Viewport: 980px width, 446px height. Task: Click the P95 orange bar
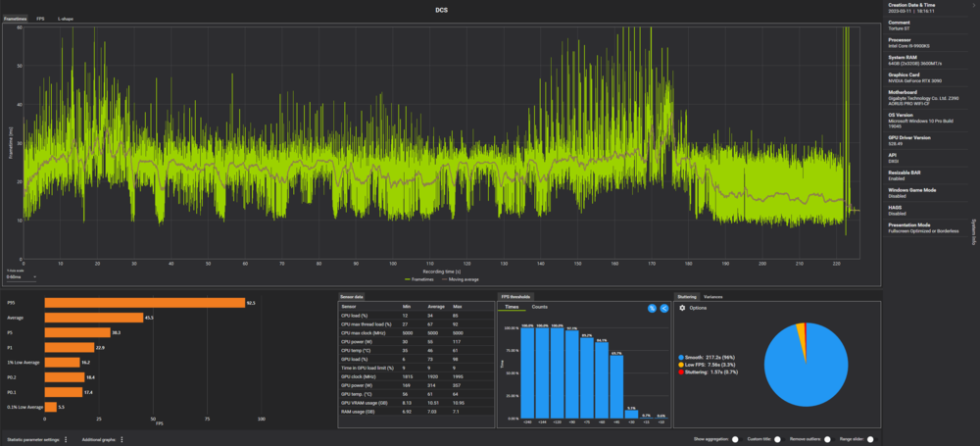coord(144,303)
